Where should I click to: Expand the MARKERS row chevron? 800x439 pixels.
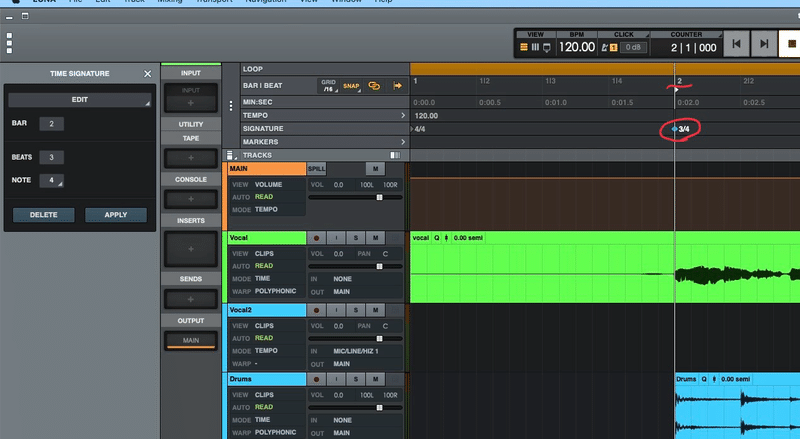403,142
